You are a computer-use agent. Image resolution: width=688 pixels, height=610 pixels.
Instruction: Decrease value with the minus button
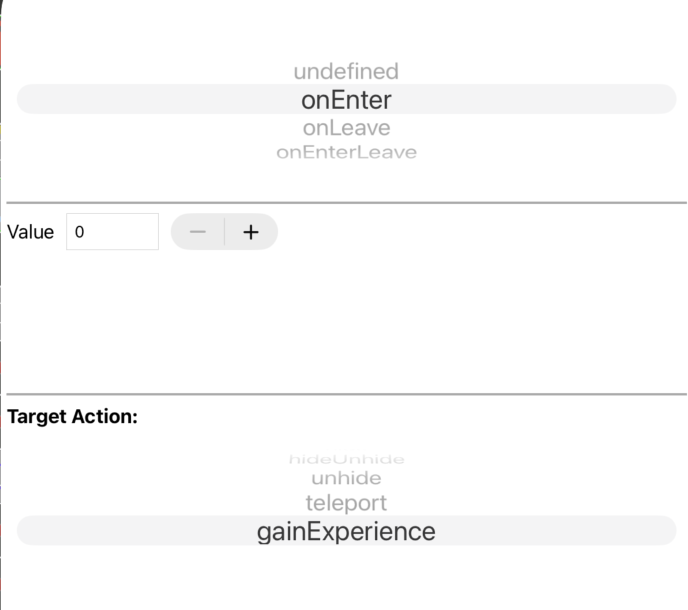pos(198,232)
